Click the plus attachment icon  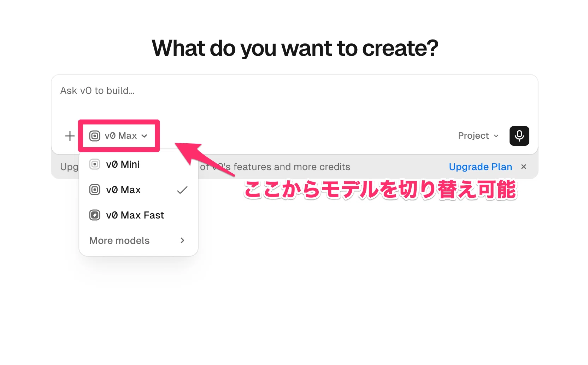70,136
